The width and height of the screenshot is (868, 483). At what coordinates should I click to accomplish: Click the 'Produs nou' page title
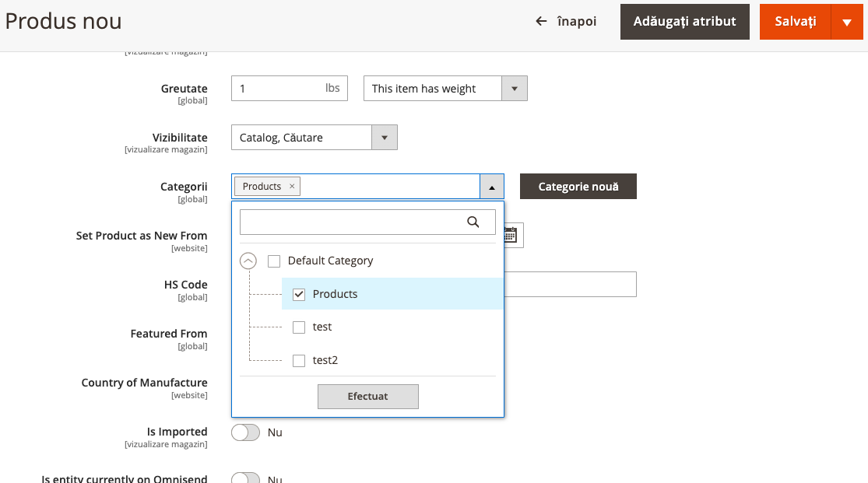click(x=64, y=21)
